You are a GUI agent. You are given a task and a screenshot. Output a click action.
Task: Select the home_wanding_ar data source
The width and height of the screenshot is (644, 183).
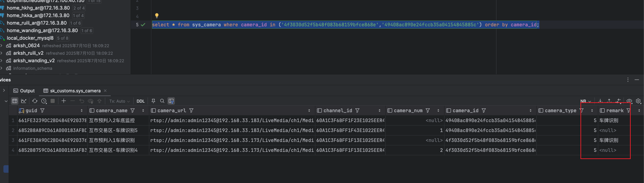tap(42, 30)
